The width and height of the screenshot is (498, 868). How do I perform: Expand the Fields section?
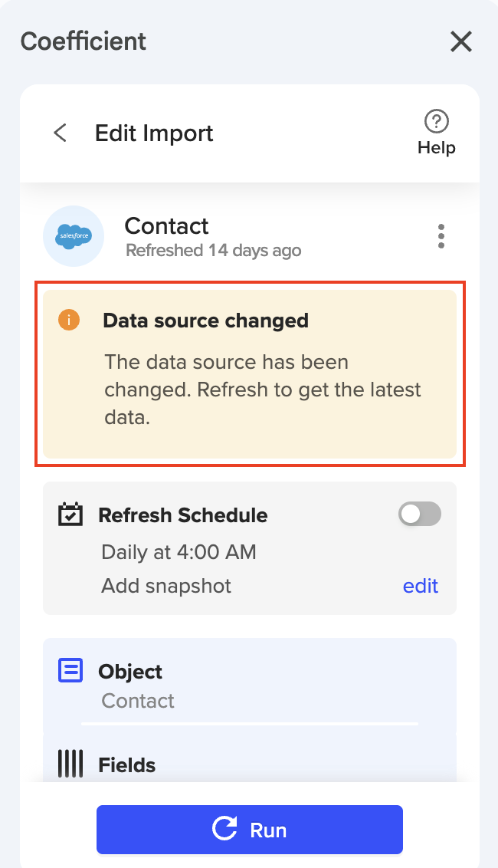[x=249, y=764]
